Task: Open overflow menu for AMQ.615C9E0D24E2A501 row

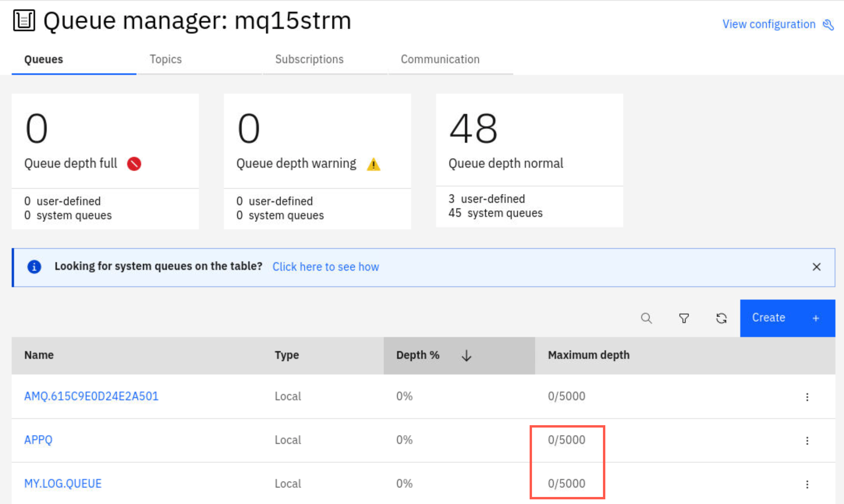Action: point(807,397)
